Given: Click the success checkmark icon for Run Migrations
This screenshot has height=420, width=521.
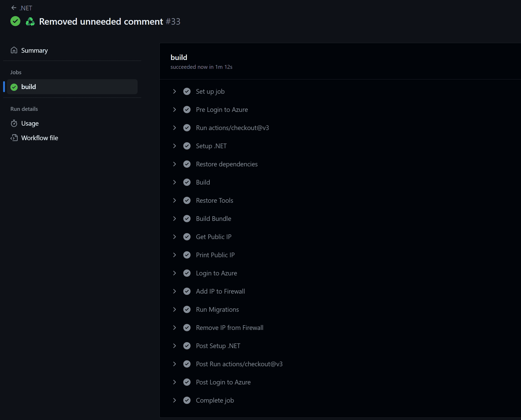Looking at the screenshot, I should [187, 309].
